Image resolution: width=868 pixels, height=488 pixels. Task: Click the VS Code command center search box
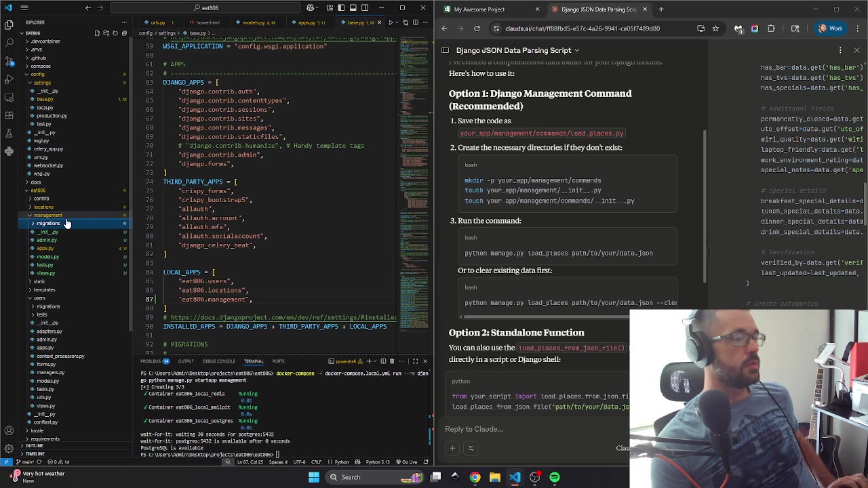[x=205, y=7]
